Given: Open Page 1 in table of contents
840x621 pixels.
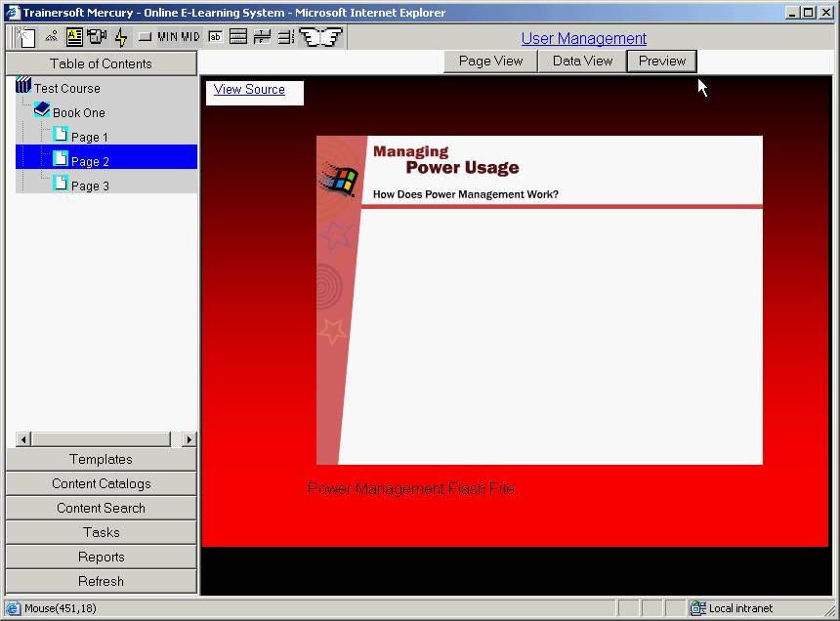Looking at the screenshot, I should [x=90, y=138].
